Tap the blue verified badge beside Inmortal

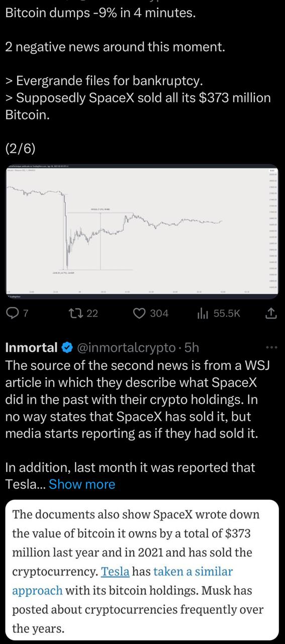pyautogui.click(x=66, y=348)
